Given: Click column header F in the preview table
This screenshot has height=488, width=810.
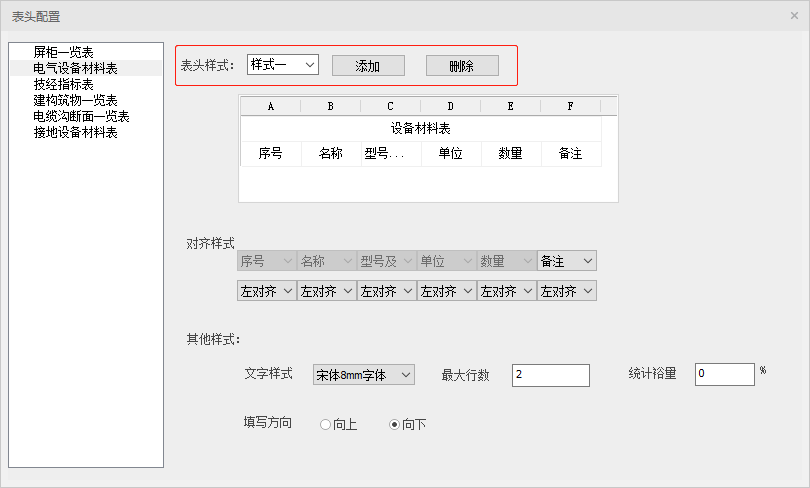Looking at the screenshot, I should [570, 106].
